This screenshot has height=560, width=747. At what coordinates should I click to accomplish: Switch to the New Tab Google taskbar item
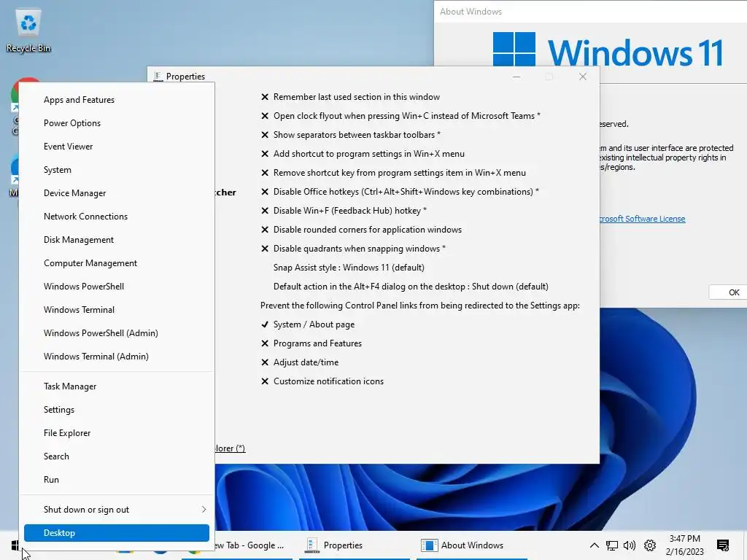(x=249, y=545)
